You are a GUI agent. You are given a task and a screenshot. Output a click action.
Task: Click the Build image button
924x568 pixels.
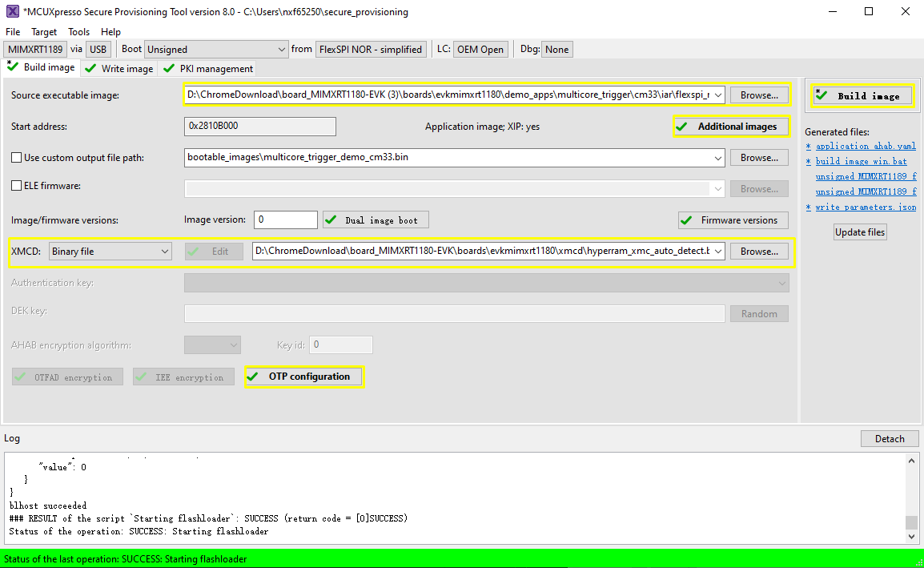pos(862,96)
